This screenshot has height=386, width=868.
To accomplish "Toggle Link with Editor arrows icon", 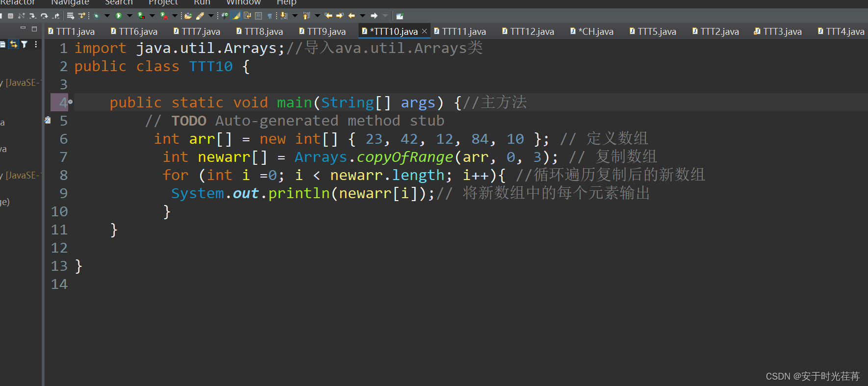I will (13, 44).
